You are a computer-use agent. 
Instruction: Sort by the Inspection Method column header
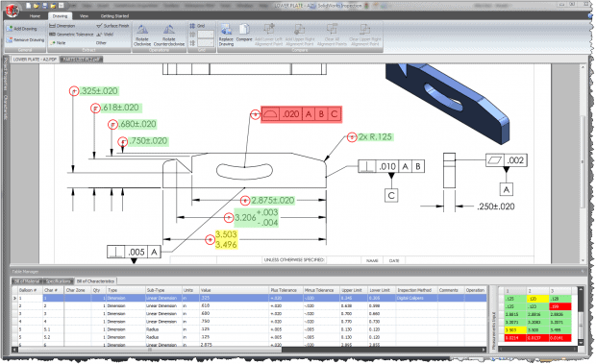[x=416, y=290]
